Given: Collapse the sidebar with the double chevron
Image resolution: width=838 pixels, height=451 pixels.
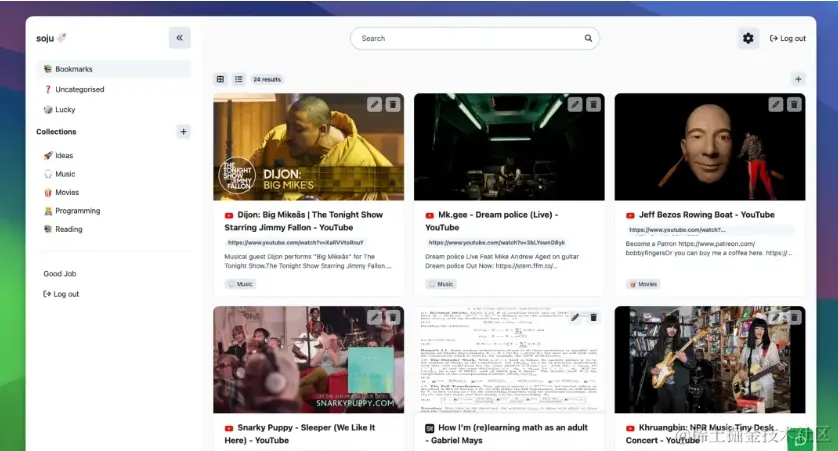Looking at the screenshot, I should coord(180,38).
